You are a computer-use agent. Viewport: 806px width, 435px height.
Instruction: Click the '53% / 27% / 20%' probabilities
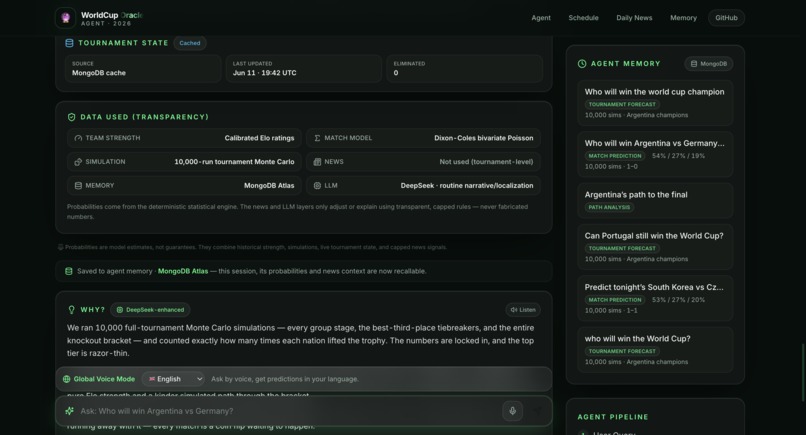[x=679, y=300]
